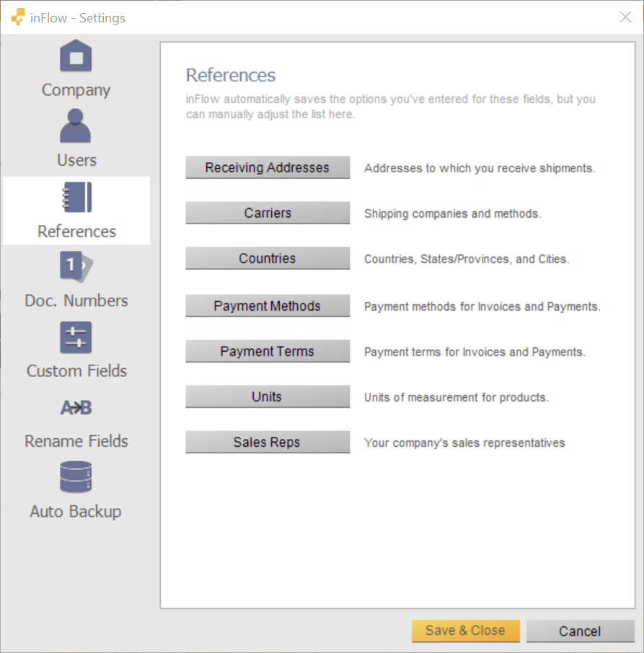Open the Sales Reps list

click(x=268, y=442)
